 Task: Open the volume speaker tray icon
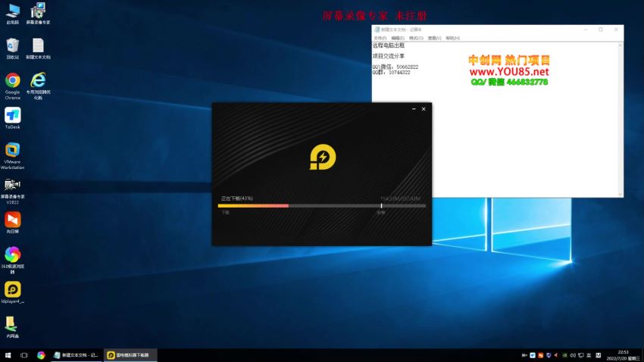[573, 355]
